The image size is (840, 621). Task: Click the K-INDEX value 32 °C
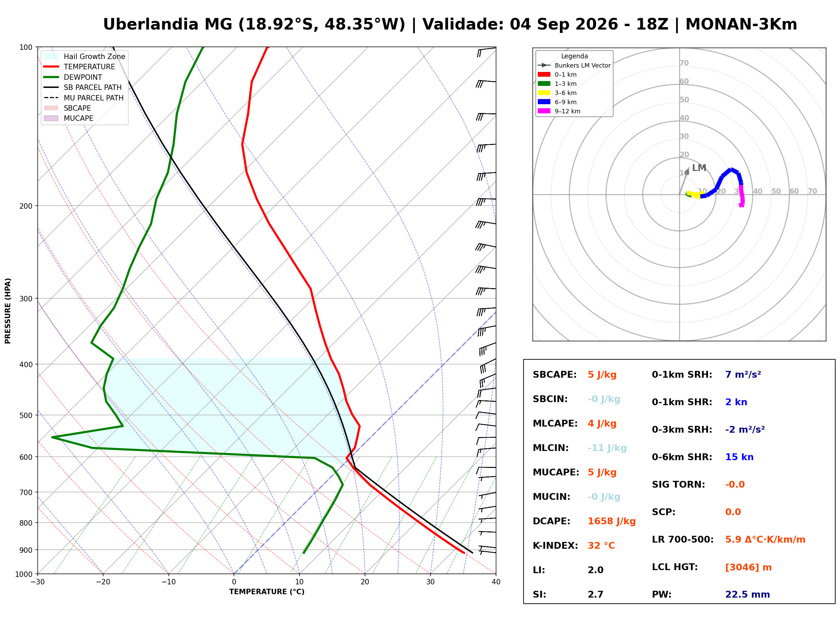point(601,546)
